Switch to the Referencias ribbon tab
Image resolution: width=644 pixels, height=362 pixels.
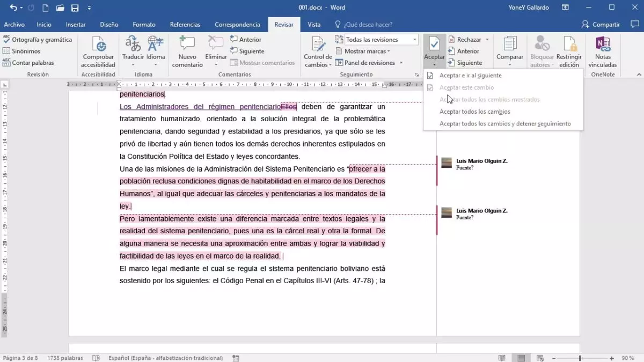coord(185,25)
